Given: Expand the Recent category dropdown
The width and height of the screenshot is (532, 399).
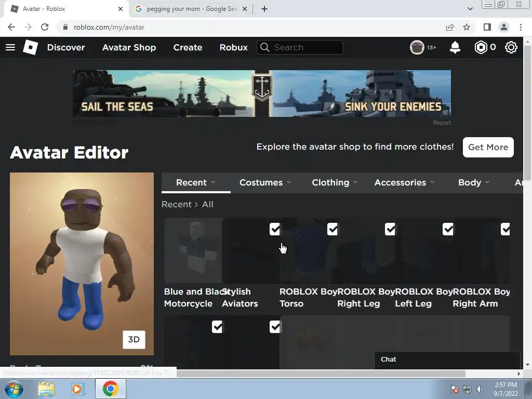Looking at the screenshot, I should [x=196, y=182].
